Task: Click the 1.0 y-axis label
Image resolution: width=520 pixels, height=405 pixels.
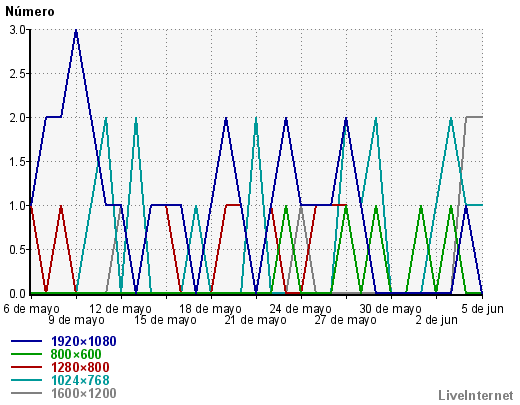Action: click(17, 206)
